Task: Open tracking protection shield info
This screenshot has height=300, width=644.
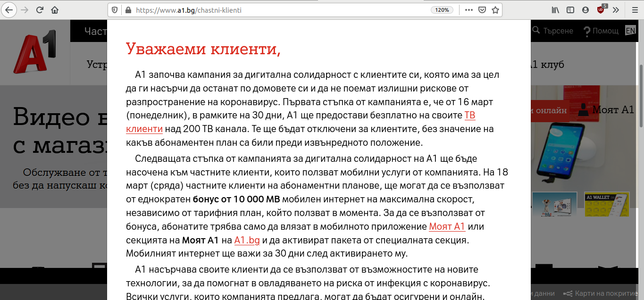Action: click(114, 10)
